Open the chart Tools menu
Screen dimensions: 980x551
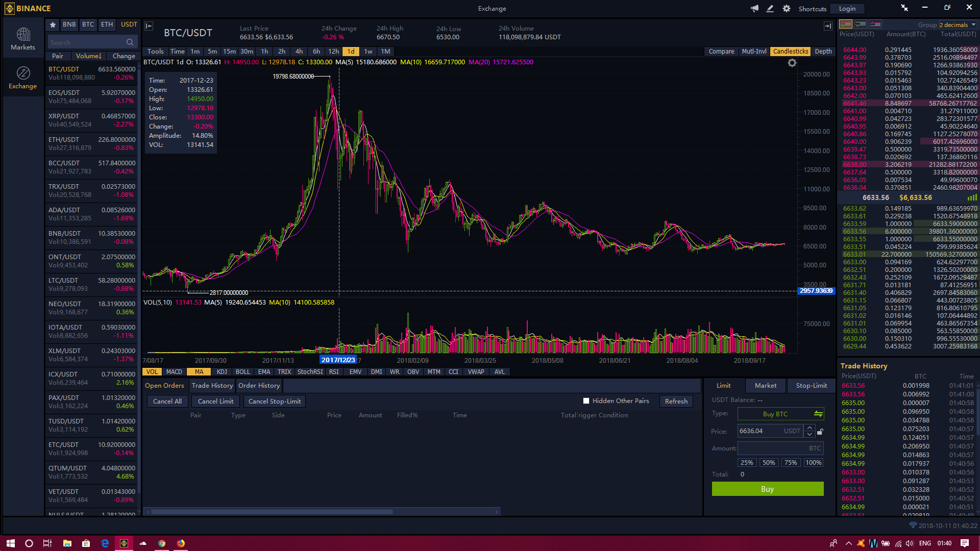pos(155,52)
